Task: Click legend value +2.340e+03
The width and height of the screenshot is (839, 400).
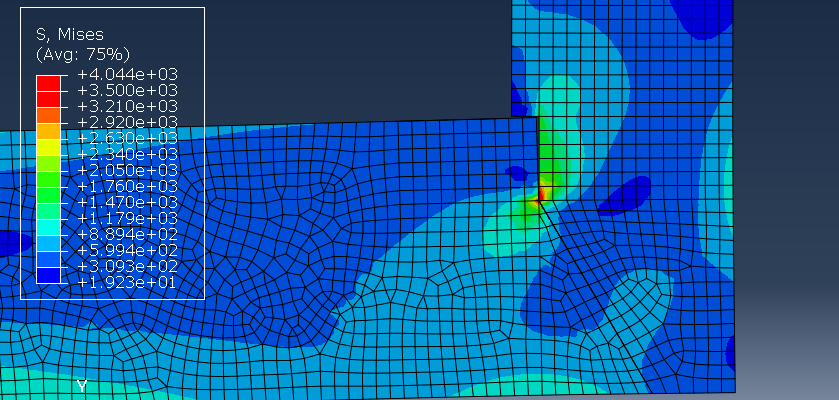Action: click(x=127, y=154)
